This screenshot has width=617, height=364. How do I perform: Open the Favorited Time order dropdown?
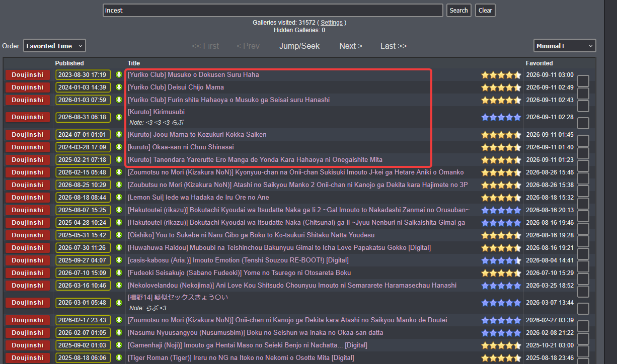[x=54, y=46]
